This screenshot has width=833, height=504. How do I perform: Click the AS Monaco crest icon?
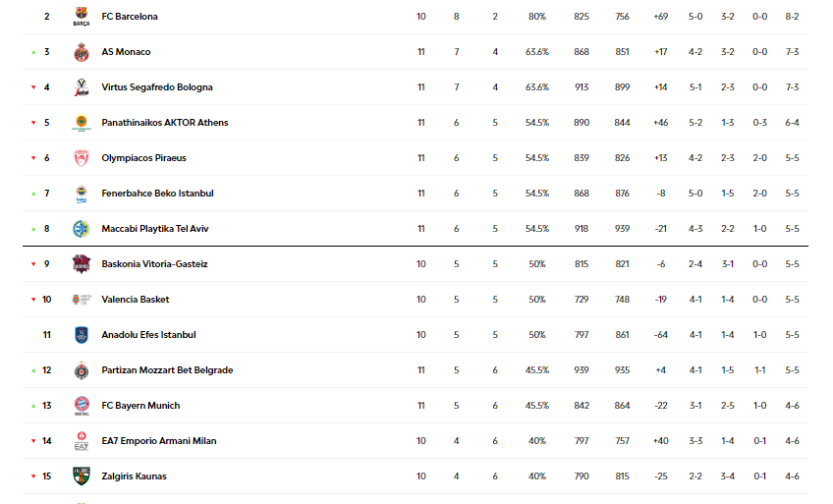[82, 52]
